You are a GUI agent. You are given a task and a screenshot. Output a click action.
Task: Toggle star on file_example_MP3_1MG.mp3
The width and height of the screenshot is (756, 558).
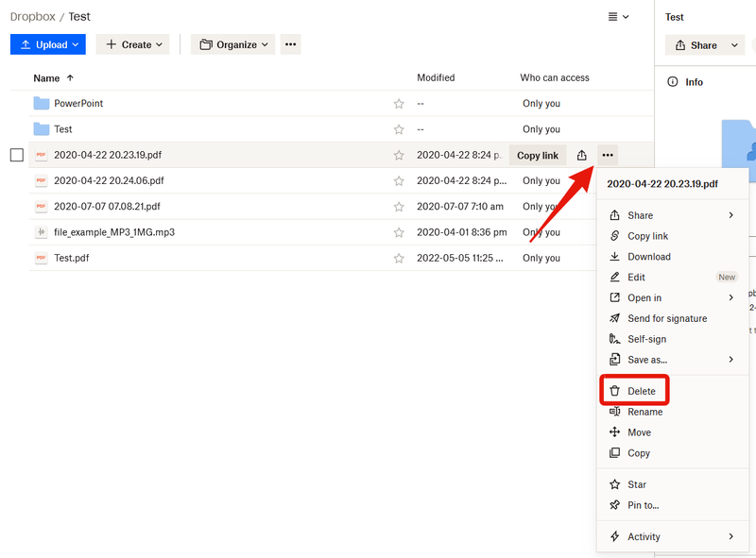pos(399,232)
